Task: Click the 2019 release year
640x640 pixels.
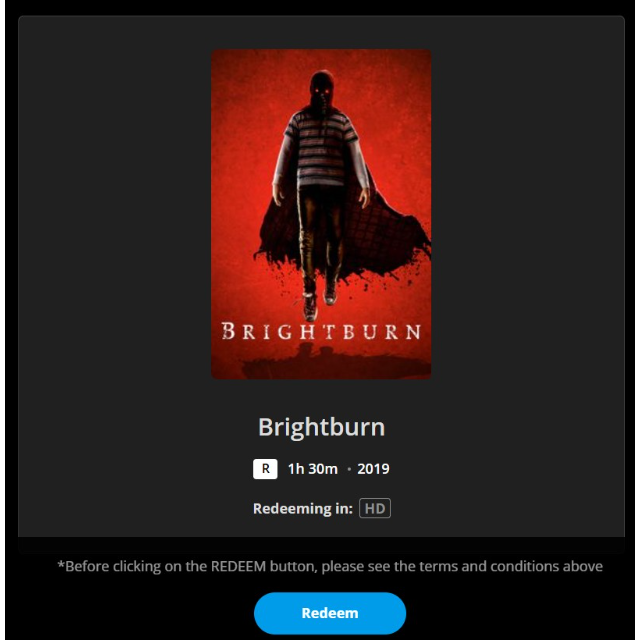Action: click(373, 469)
